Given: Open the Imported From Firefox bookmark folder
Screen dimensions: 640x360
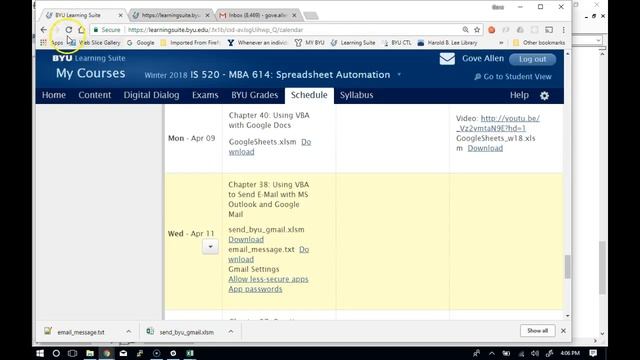Looking at the screenshot, I should click(x=190, y=42).
